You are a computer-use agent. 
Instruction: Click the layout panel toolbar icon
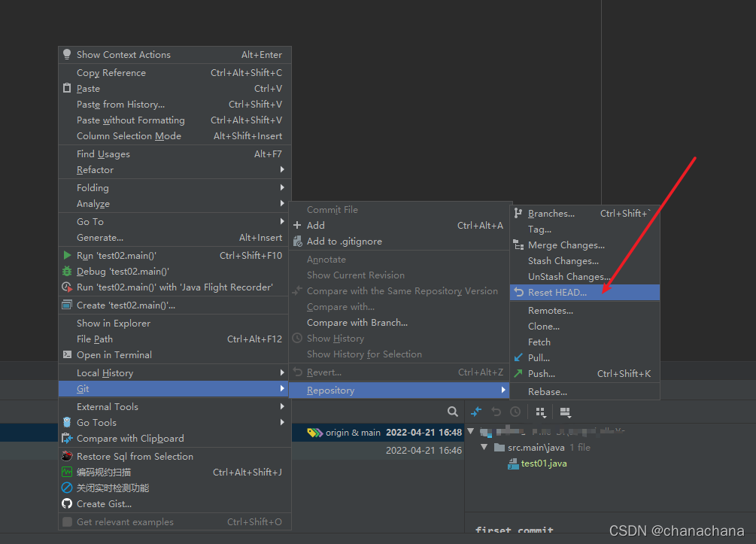pos(565,412)
